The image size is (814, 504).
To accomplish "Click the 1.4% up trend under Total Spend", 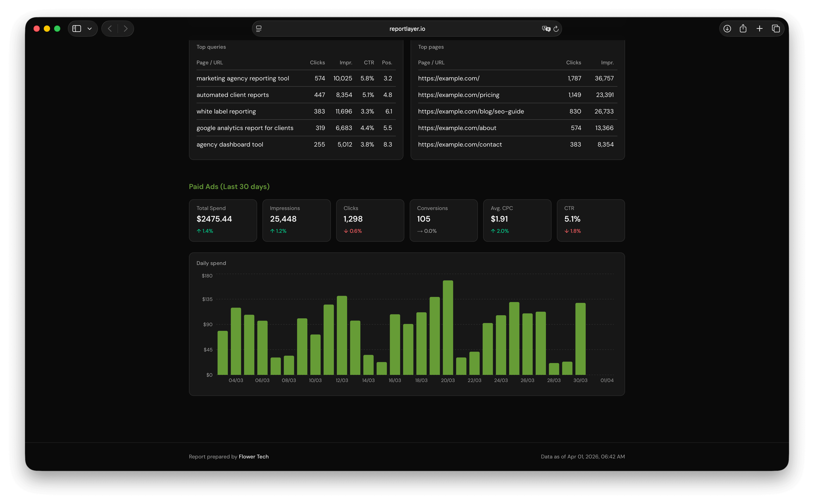I will tap(205, 231).
